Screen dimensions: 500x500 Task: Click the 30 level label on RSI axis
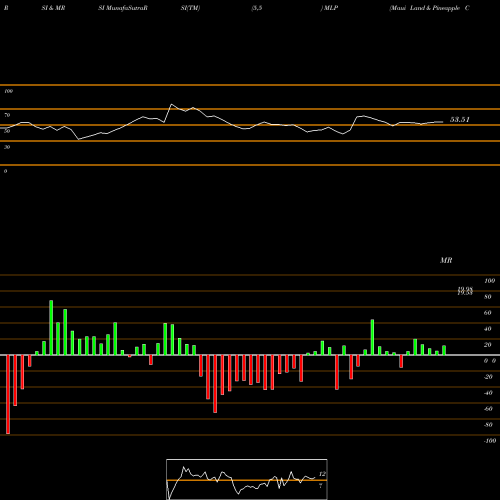pyautogui.click(x=7, y=147)
